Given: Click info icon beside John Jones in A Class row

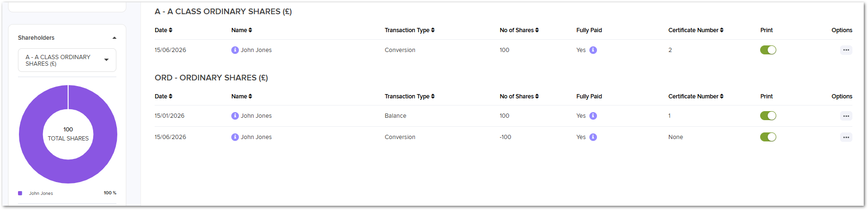Looking at the screenshot, I should (235, 50).
